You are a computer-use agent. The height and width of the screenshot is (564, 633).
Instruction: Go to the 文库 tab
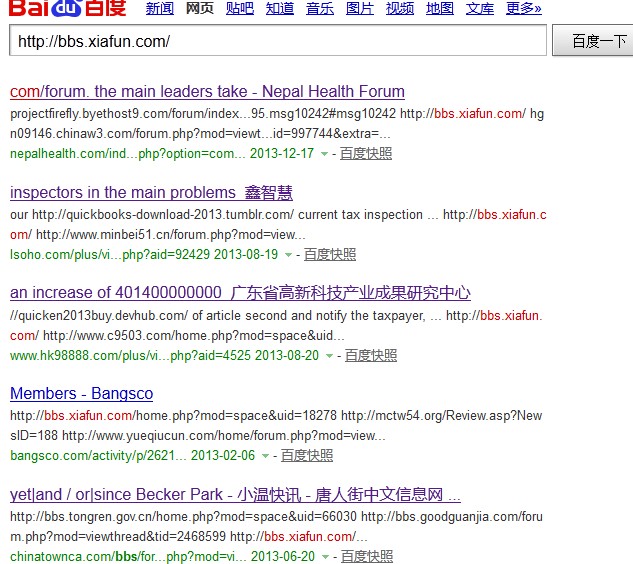tap(480, 8)
